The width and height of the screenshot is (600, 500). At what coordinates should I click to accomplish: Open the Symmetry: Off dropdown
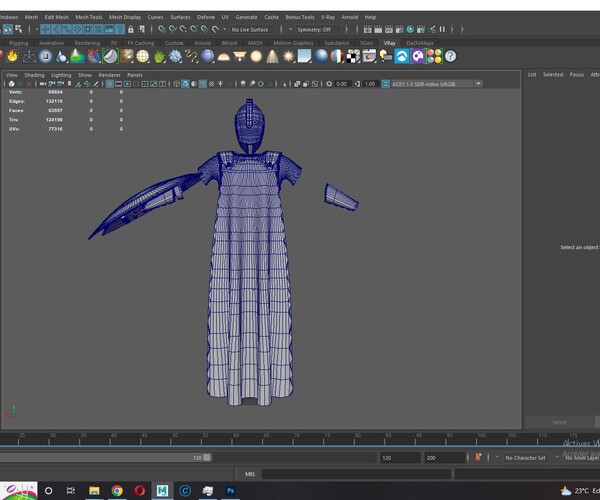pyautogui.click(x=317, y=29)
